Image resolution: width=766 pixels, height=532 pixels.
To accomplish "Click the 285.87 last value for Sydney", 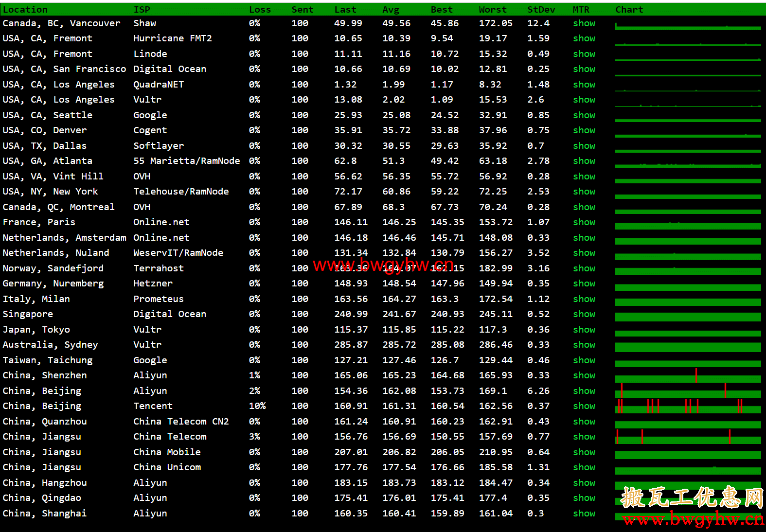I will coord(351,345).
